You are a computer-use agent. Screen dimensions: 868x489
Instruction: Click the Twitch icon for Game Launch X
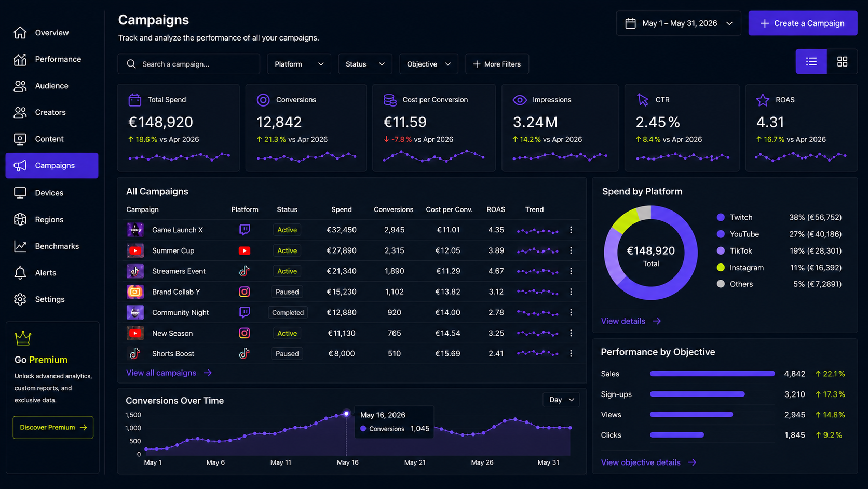[245, 230]
